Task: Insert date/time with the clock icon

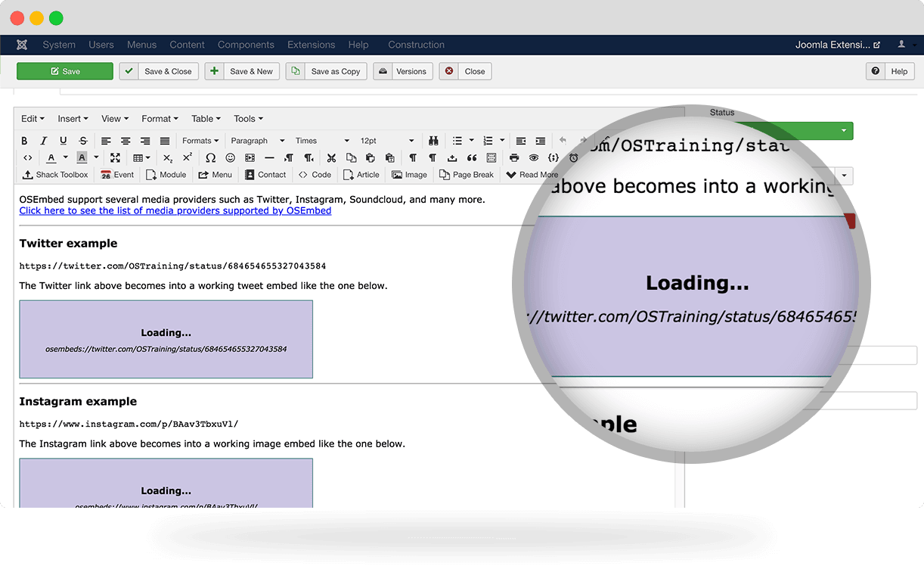Action: (x=574, y=157)
